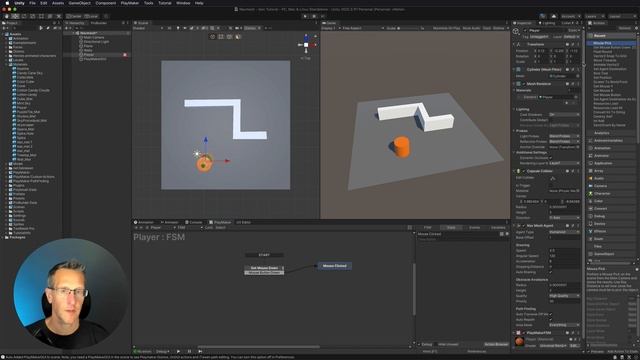Screen dimensions: 640x360
Task: Click the PlayMakerFSM component icon in the Inspector
Action: pyautogui.click(x=519, y=333)
